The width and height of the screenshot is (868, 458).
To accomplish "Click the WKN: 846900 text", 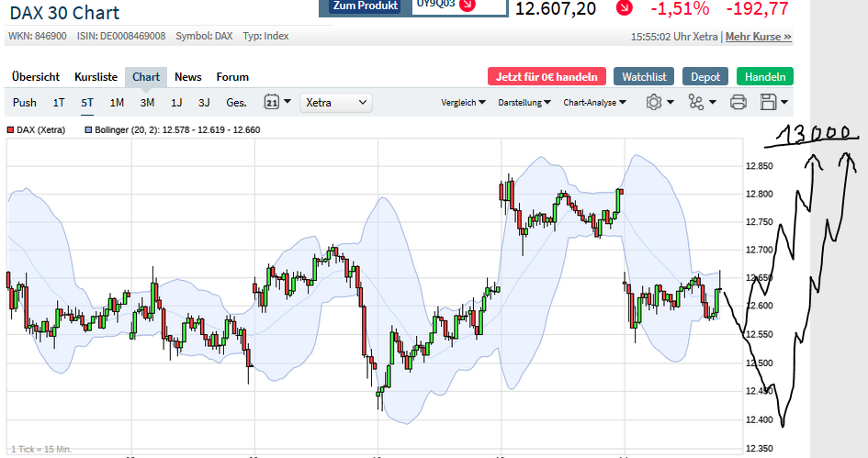I will coord(37,36).
